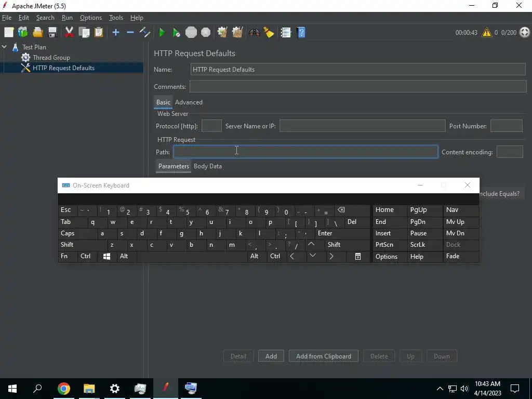532x399 pixels.
Task: Show hidden icons tray chevron
Action: point(440,389)
